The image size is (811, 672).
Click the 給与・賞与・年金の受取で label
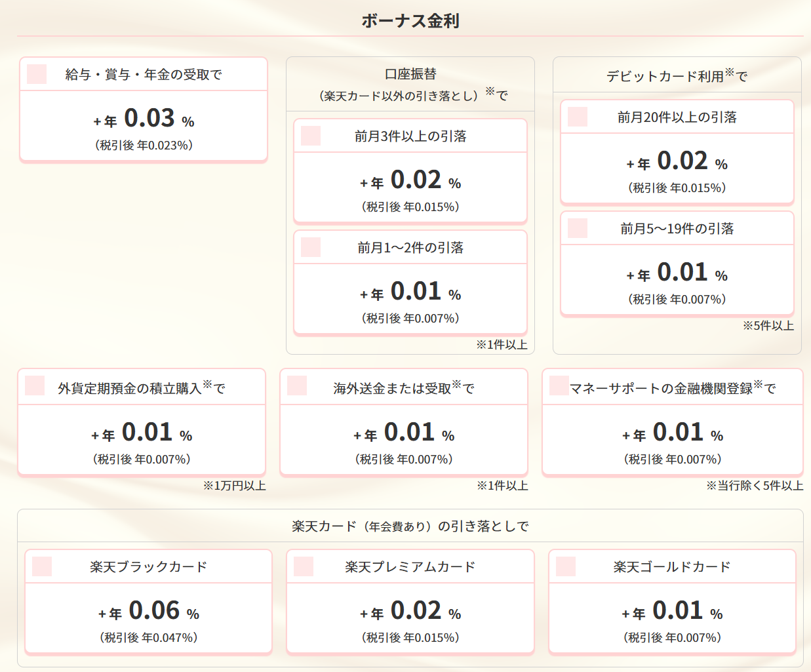(x=144, y=75)
